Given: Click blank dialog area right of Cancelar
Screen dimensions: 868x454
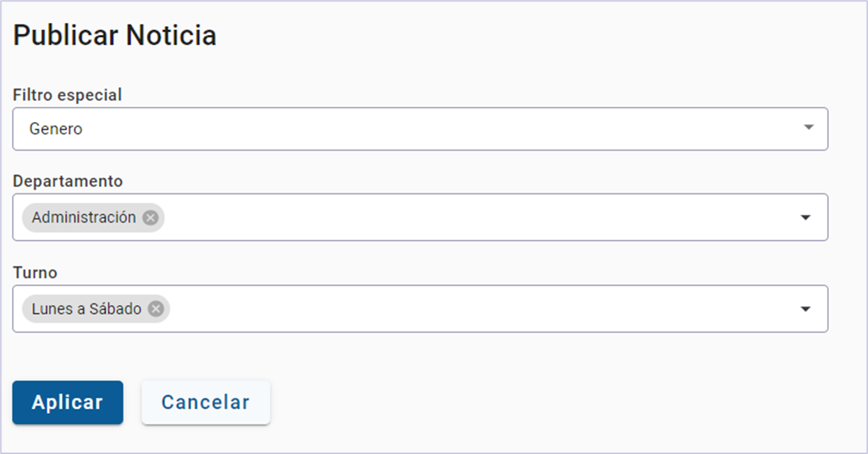Looking at the screenshot, I should [x=557, y=402].
